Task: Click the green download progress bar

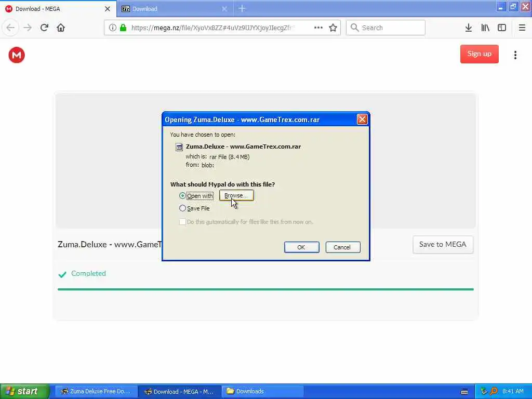Action: [x=265, y=289]
